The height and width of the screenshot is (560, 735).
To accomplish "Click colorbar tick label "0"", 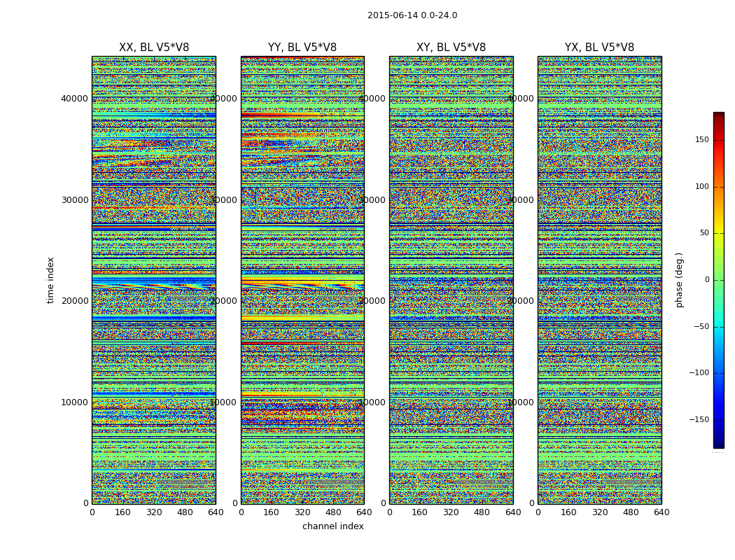I will (706, 280).
